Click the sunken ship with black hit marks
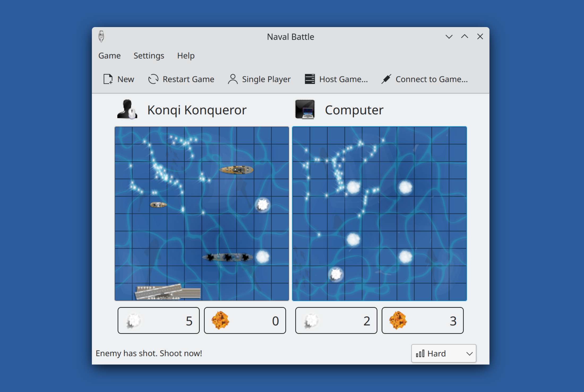584x392 pixels. click(228, 257)
